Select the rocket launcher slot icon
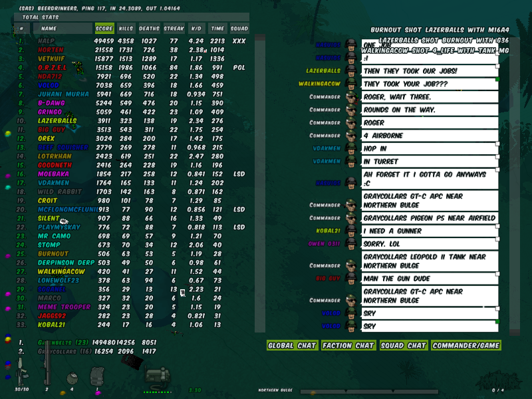The width and height of the screenshot is (532, 399). pyautogui.click(x=47, y=364)
